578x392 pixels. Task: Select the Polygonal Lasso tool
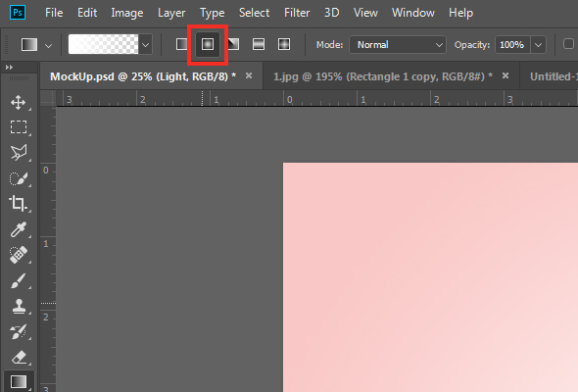[x=18, y=152]
